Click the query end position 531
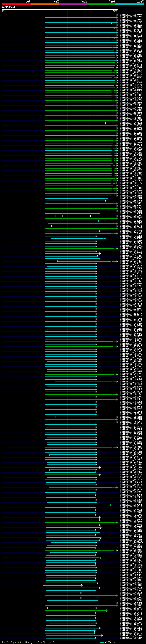Screen dimensions: 146x644 tap(115, 11)
